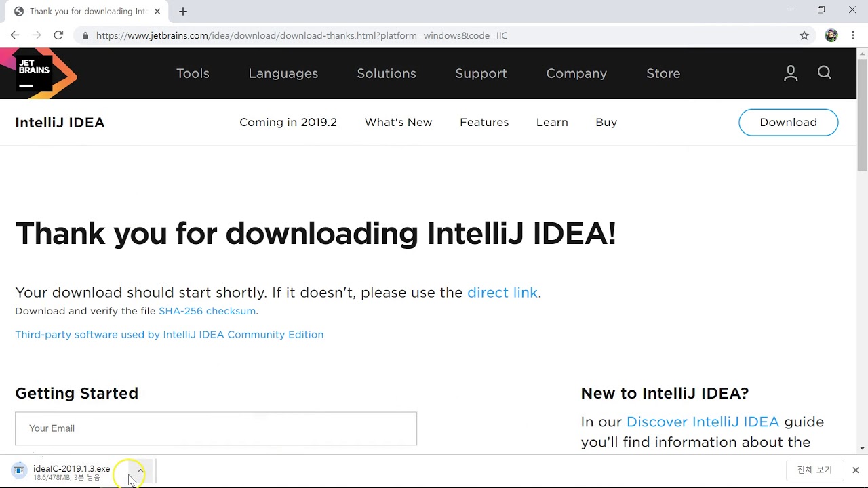This screenshot has height=488, width=868.
Task: Reload the current page
Action: point(58,35)
